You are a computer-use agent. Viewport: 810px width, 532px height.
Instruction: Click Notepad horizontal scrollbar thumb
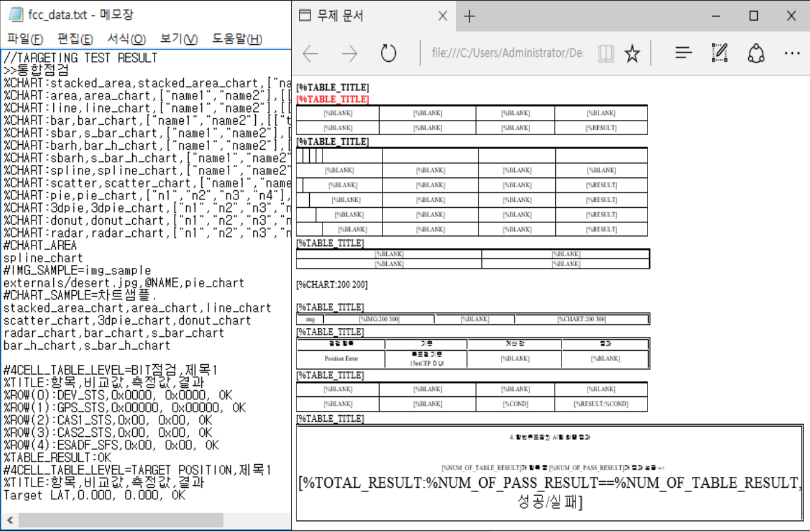pos(121,520)
